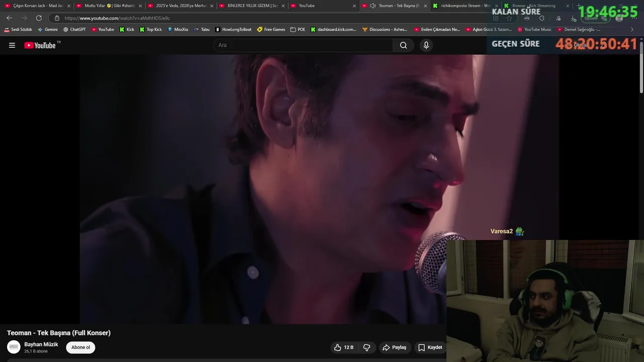The height and width of the screenshot is (362, 644).
Task: Close the BİNLERCE YILLIK GİZEM tab
Action: (x=283, y=6)
